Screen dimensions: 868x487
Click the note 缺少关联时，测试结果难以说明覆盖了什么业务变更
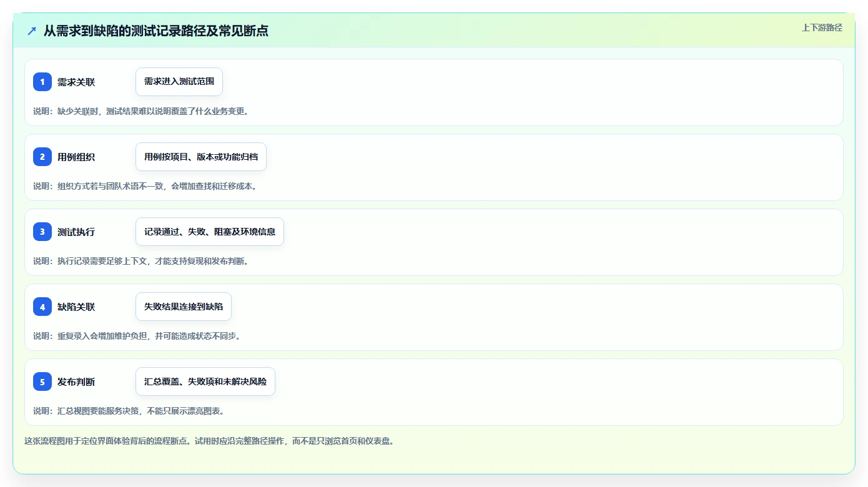(143, 111)
